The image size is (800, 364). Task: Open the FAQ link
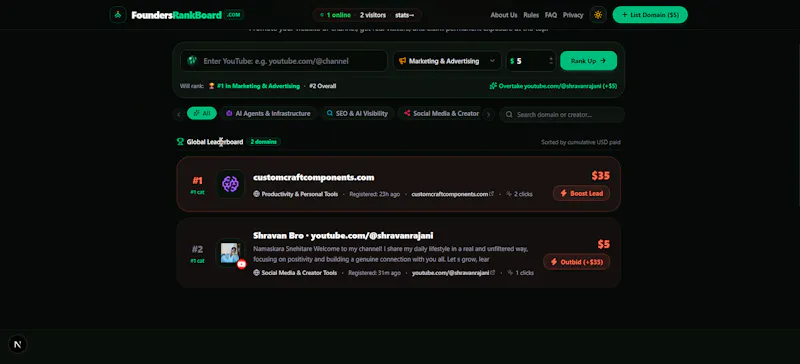[551, 15]
